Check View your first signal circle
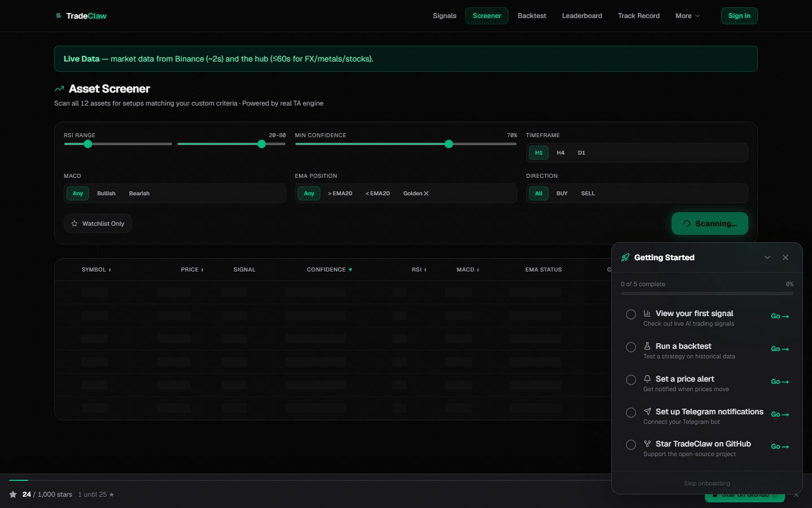This screenshot has width=812, height=508. click(631, 314)
